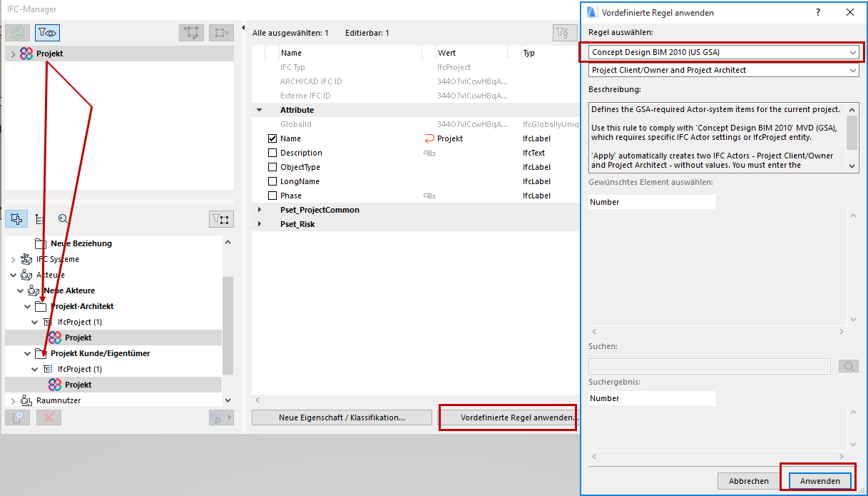Screen dimensions: 868x496
Task: Collapse the Akteure tree node
Action: pyautogui.click(x=13, y=275)
